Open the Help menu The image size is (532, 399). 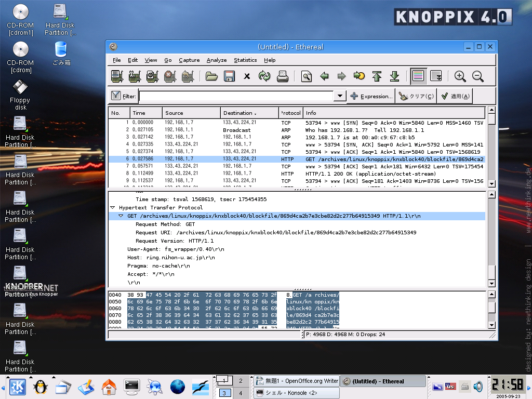(x=270, y=60)
